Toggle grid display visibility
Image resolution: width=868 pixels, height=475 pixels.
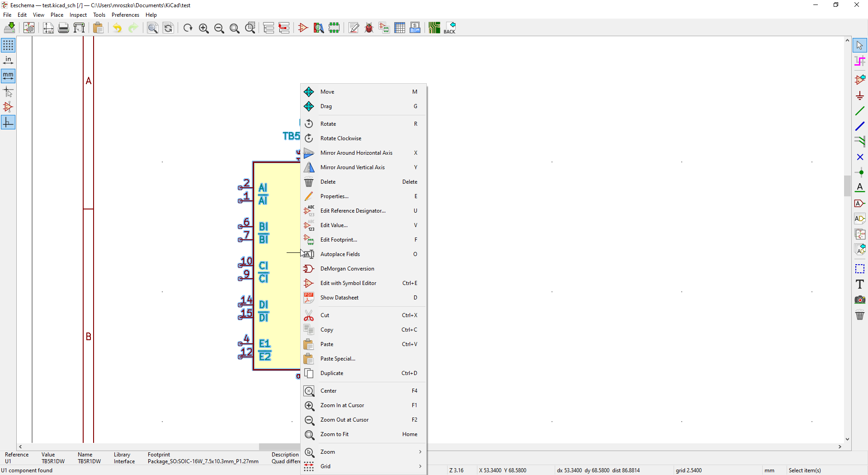tap(8, 45)
